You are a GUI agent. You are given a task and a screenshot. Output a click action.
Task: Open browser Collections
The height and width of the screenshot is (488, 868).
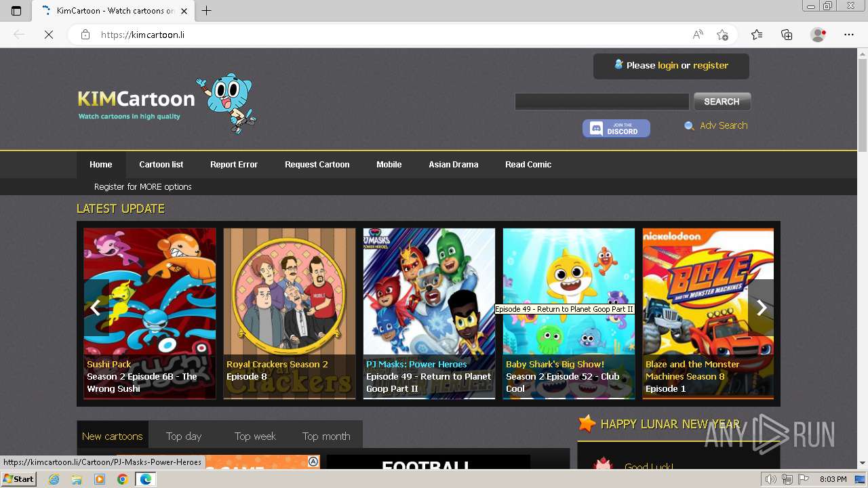pos(787,35)
